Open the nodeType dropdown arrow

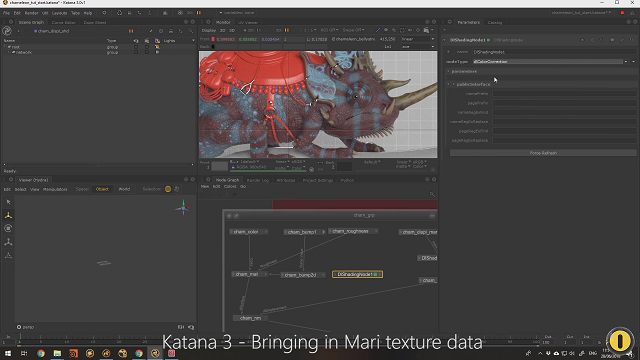626,62
